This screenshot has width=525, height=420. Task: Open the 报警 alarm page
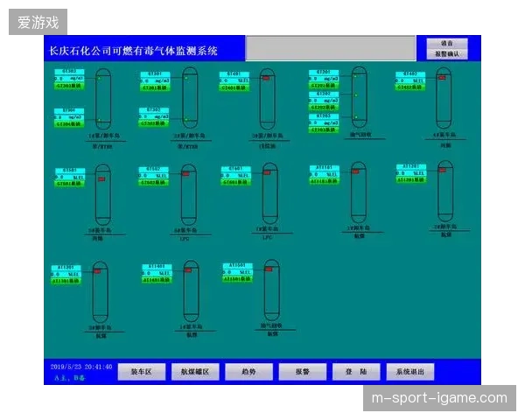[303, 371]
